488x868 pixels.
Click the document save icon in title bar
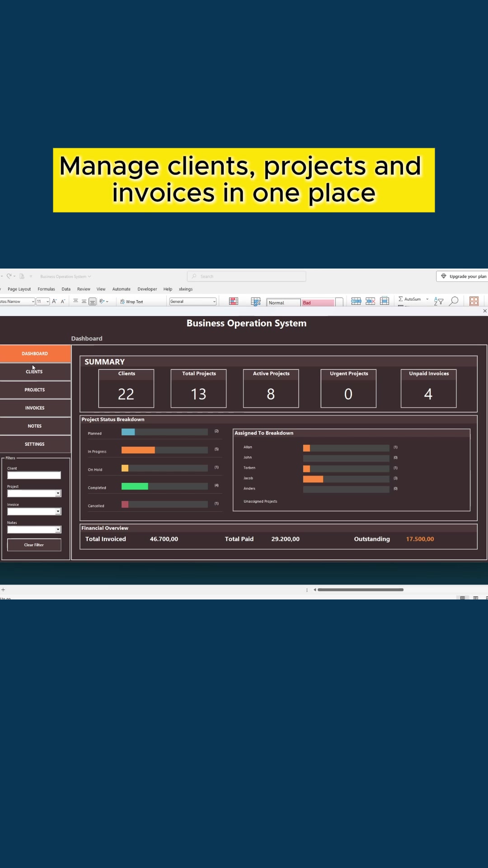pyautogui.click(x=22, y=276)
